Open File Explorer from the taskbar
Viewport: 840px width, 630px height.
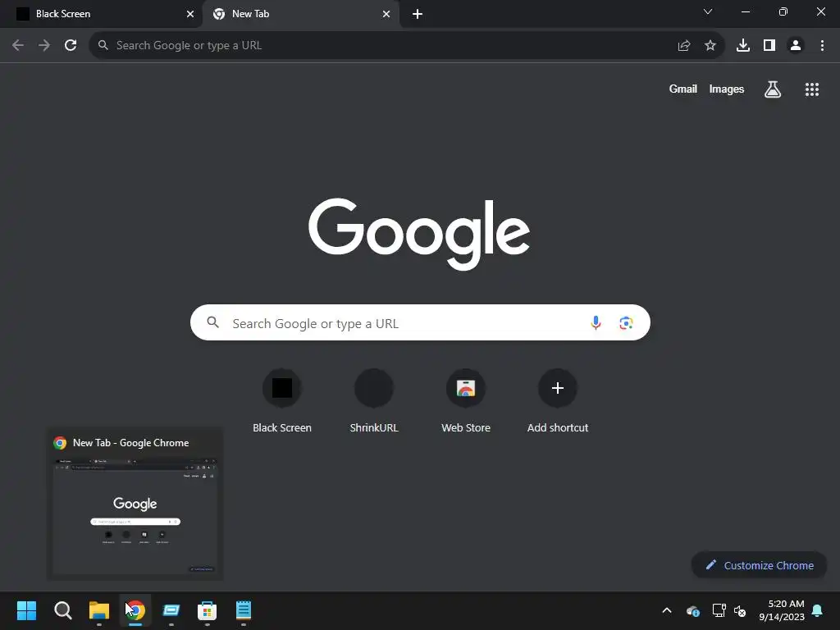(99, 610)
